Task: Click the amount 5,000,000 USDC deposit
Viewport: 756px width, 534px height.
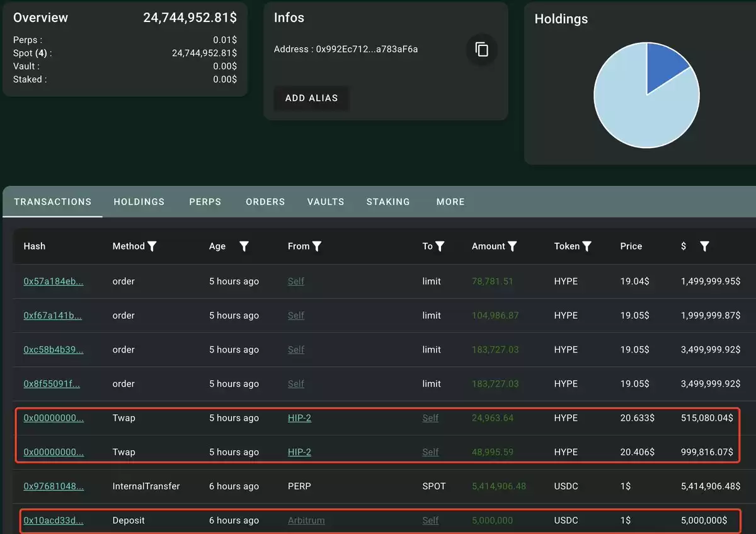Action: point(492,520)
